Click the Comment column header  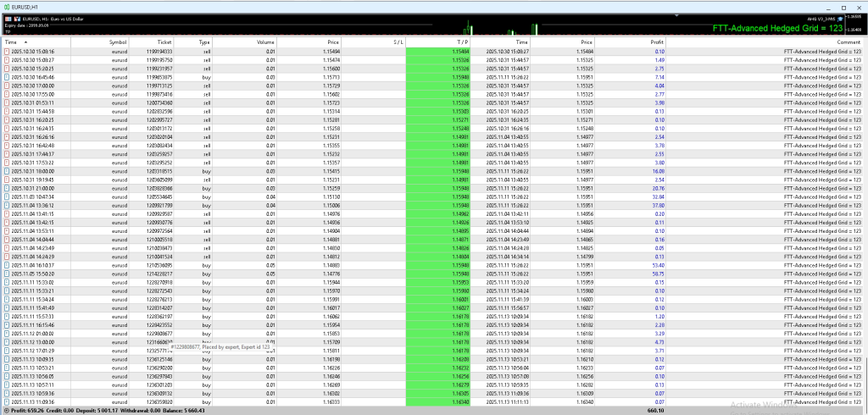849,41
